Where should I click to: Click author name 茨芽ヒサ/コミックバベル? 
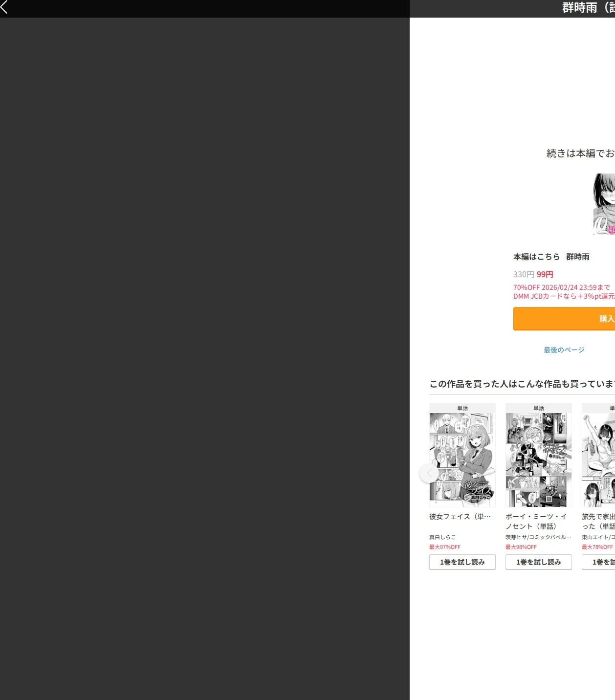[538, 537]
